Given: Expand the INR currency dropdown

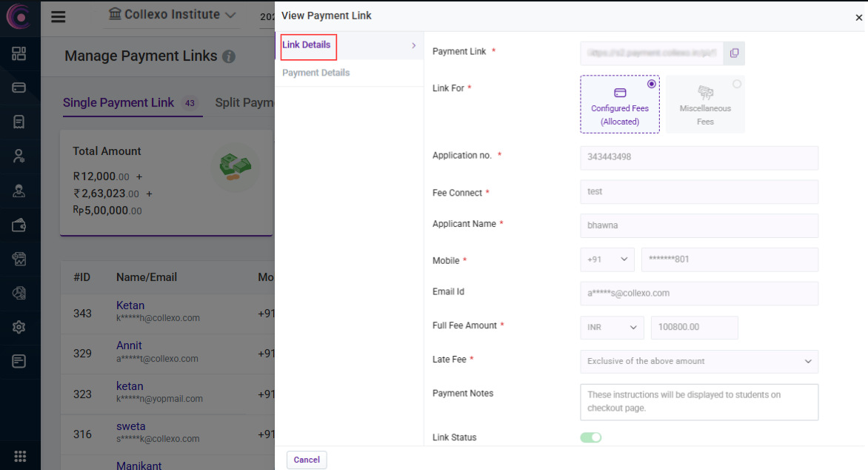Looking at the screenshot, I should click(x=612, y=327).
